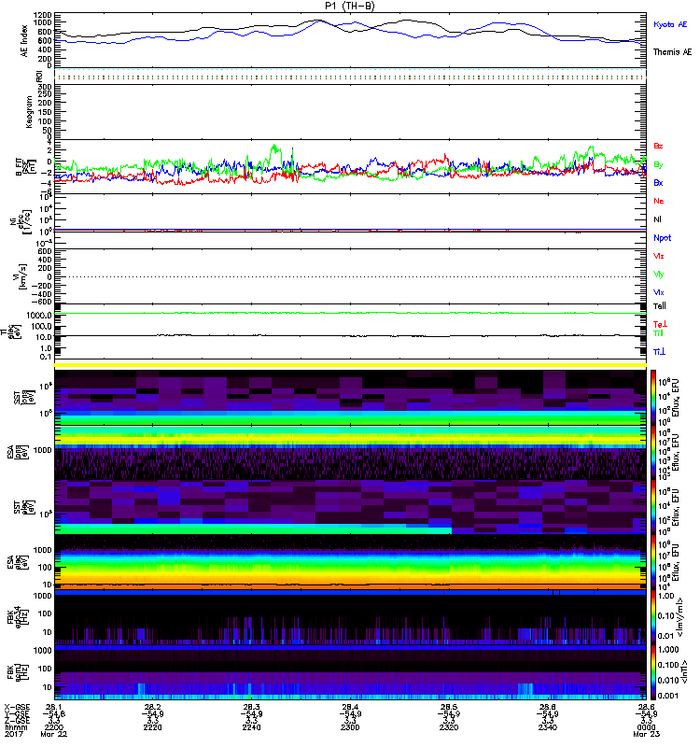The height and width of the screenshot is (747, 700).
Task: Click the 2200 time tick label
Action: click(x=54, y=727)
